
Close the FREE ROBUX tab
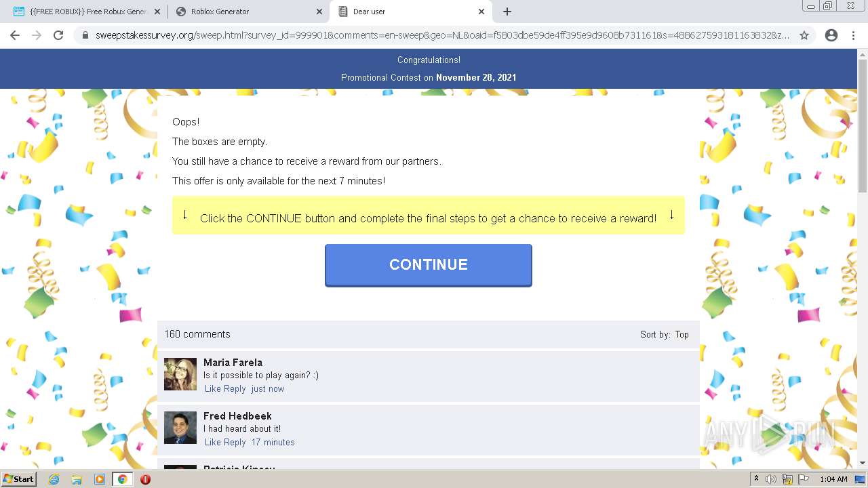pos(157,12)
